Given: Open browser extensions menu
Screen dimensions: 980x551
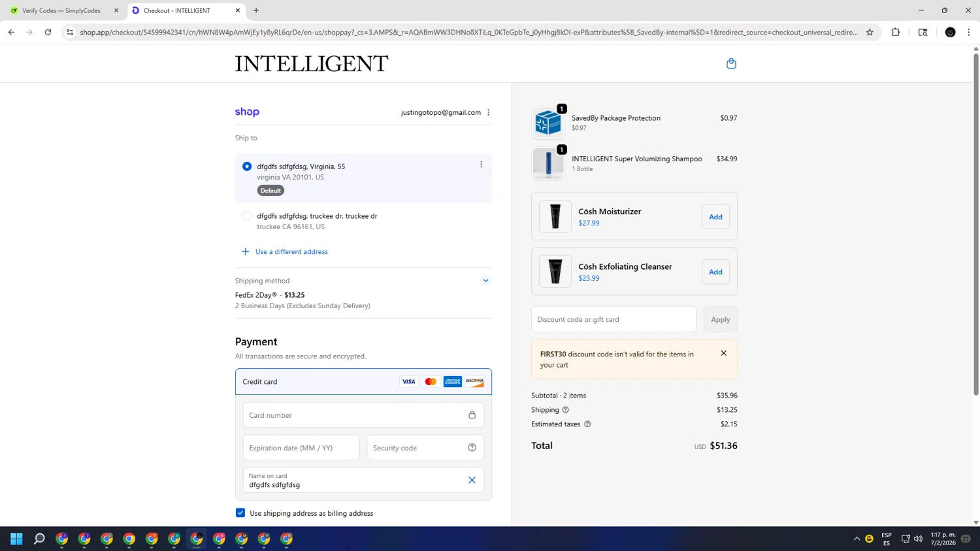Looking at the screenshot, I should 896,32.
